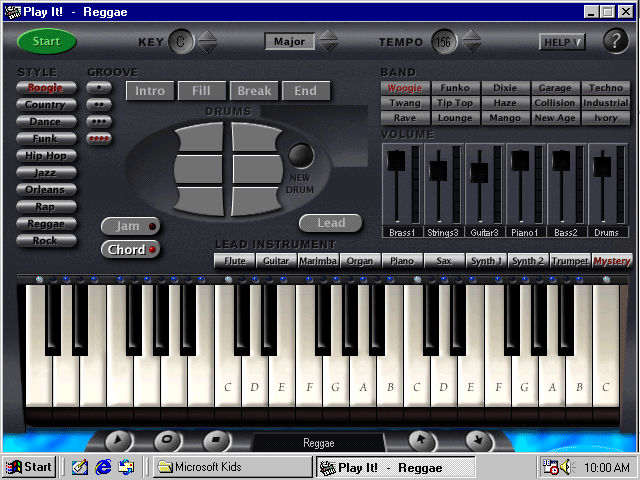Screen dimensions: 640x480
Task: Select the four-dot groove pattern
Action: coord(99,139)
